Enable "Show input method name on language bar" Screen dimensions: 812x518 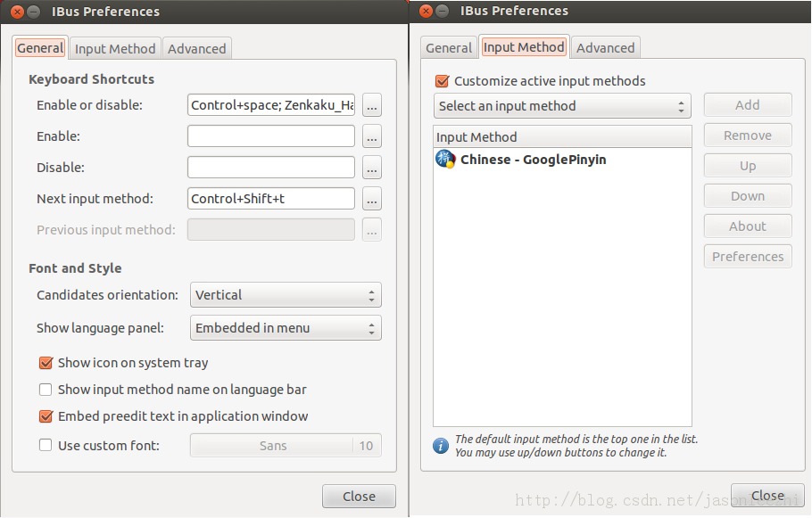[46, 390]
